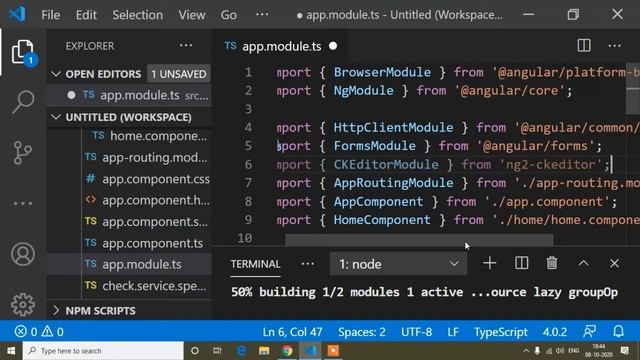Image resolution: width=640 pixels, height=360 pixels.
Task: Change end of line sequence LF
Action: (453, 332)
